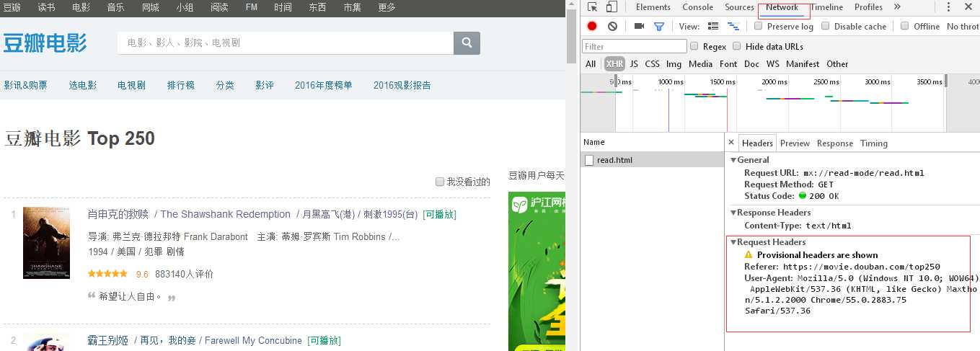Switch to the Sources tab
Image resolution: width=980 pixels, height=351 pixels.
739,7
